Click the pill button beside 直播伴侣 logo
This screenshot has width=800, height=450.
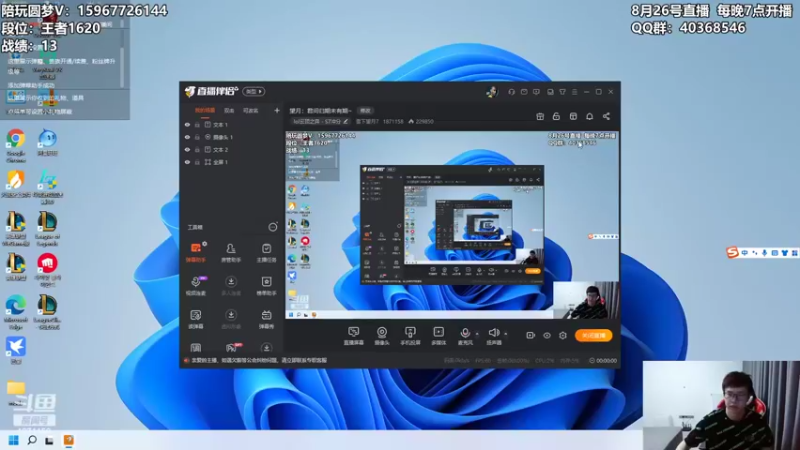254,92
